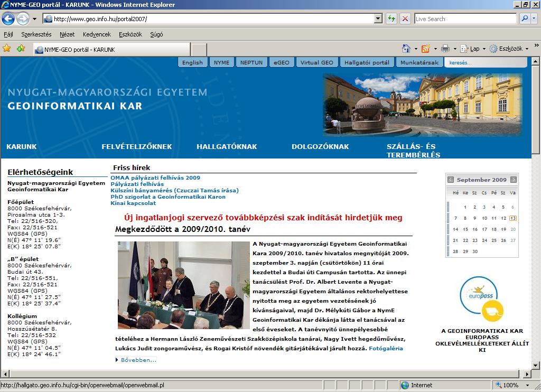541x392 pixels.
Task: Open the DOLGOZÓKNAK main menu item
Action: click(x=320, y=146)
